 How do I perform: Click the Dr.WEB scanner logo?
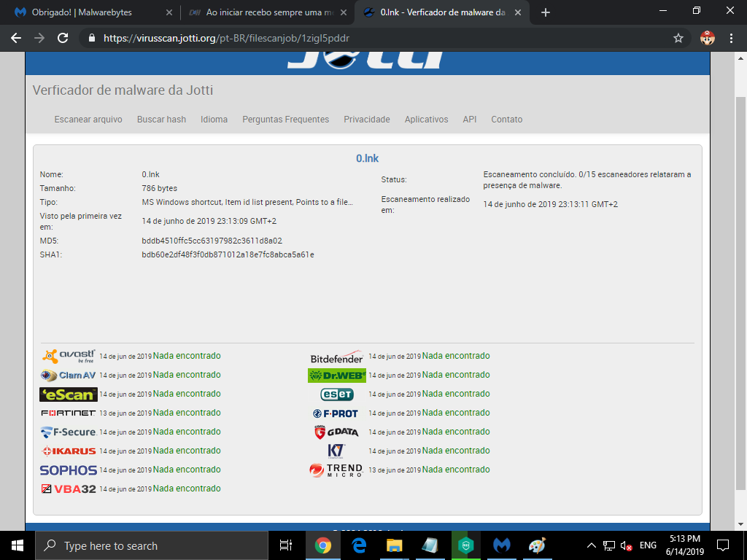[x=337, y=376]
